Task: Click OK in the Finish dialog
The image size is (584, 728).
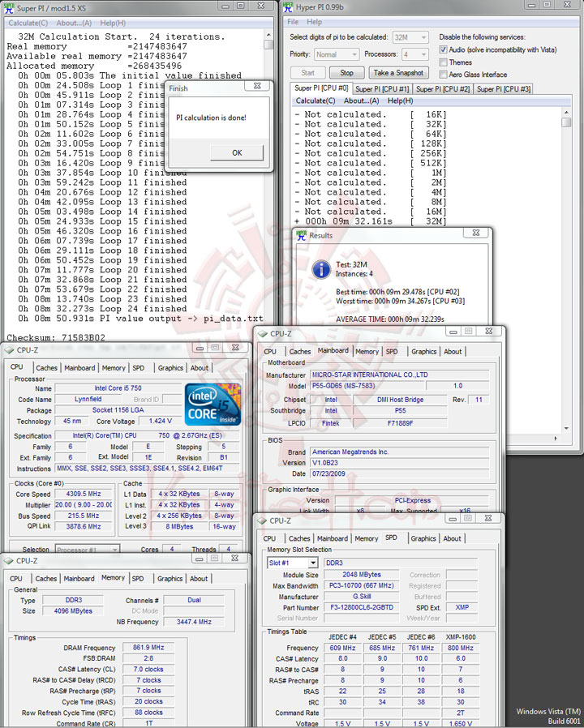Action: click(x=237, y=152)
